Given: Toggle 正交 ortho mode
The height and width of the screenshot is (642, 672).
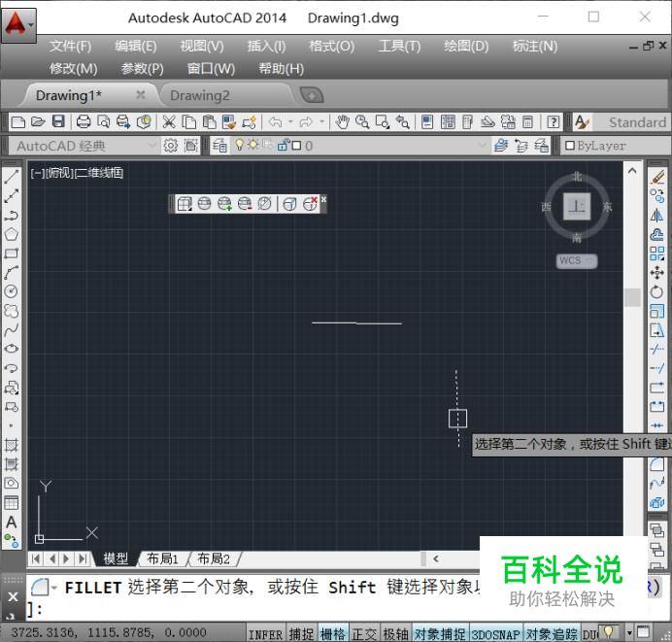Looking at the screenshot, I should (x=364, y=634).
